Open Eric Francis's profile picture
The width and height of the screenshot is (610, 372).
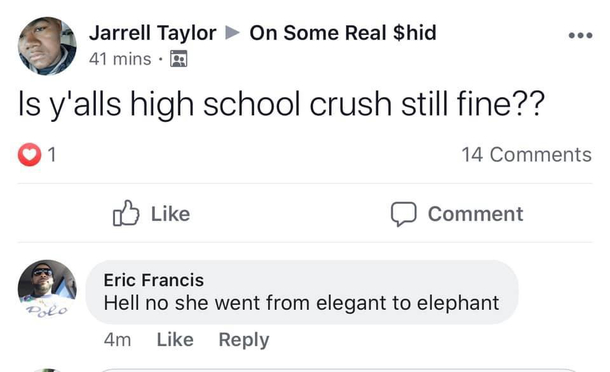[x=47, y=289]
